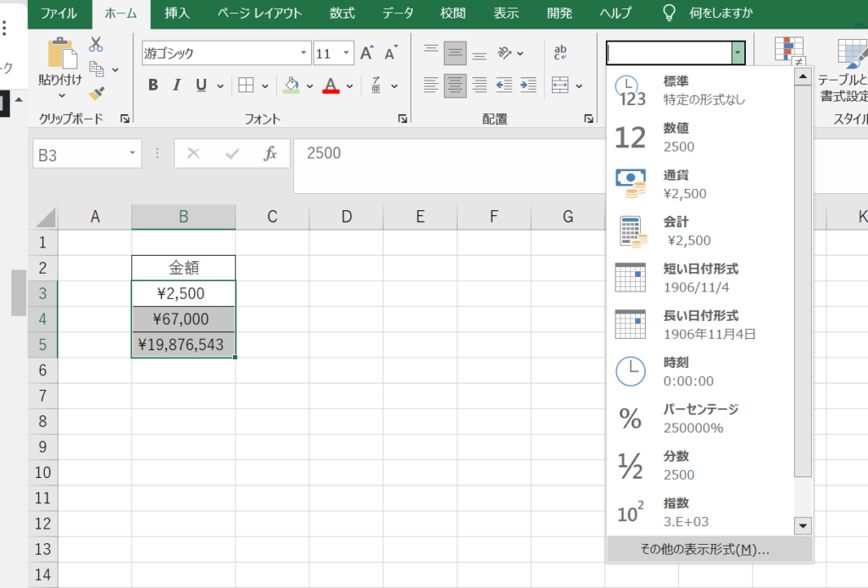Apply fill color bucket icon
868x588 pixels.
click(292, 86)
